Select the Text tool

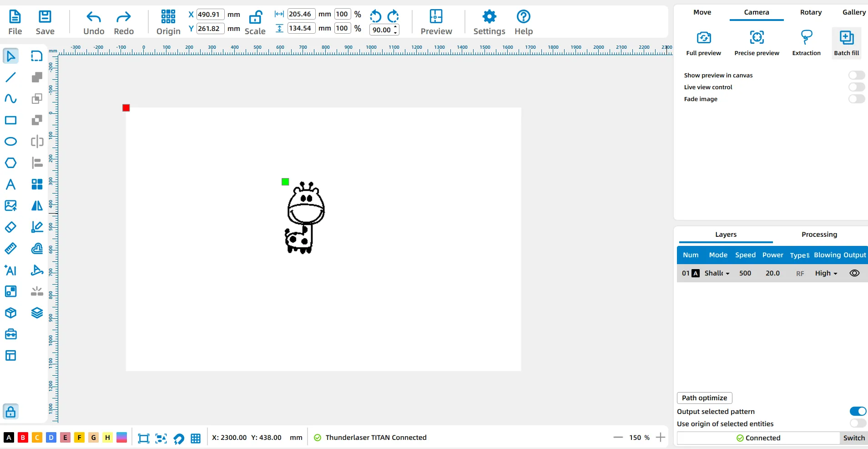click(x=10, y=184)
